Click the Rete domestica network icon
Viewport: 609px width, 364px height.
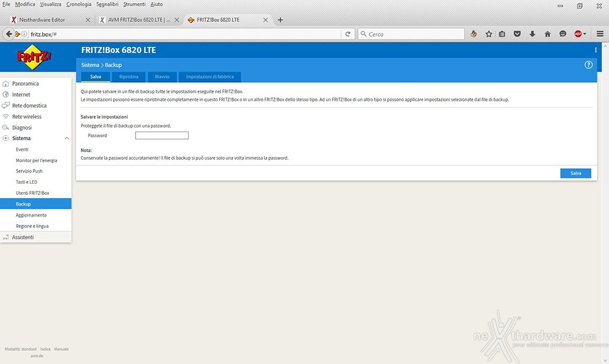(x=6, y=105)
